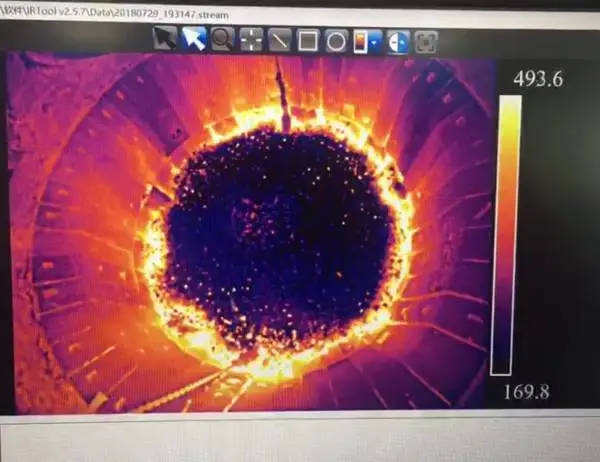This screenshot has width=600, height=462.
Task: Expand the palette dropdown arrow
Action: 375,41
